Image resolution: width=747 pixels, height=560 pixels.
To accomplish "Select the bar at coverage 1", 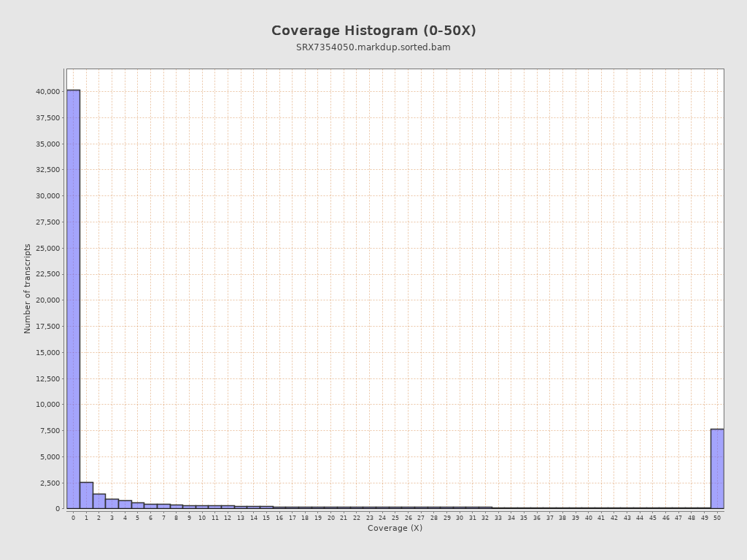I will point(86,496).
